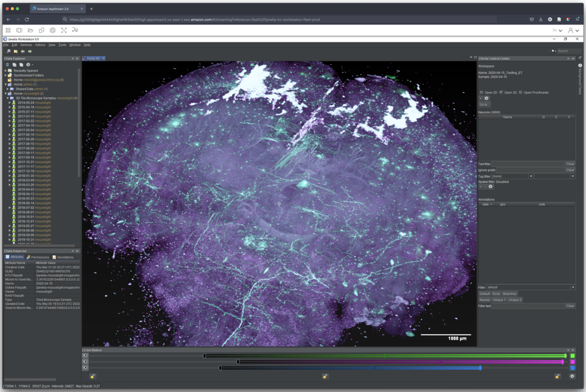Click the Unique 1 filter button
586x392 pixels.
(499, 300)
